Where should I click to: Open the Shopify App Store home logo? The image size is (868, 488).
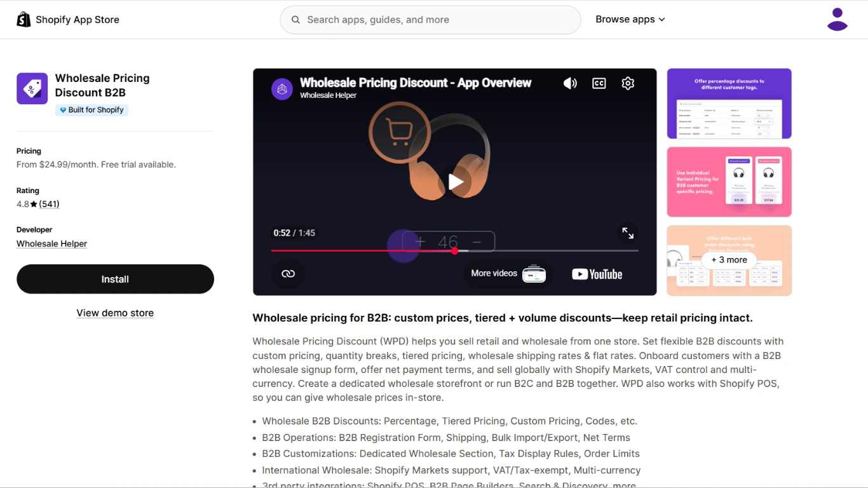coord(68,20)
